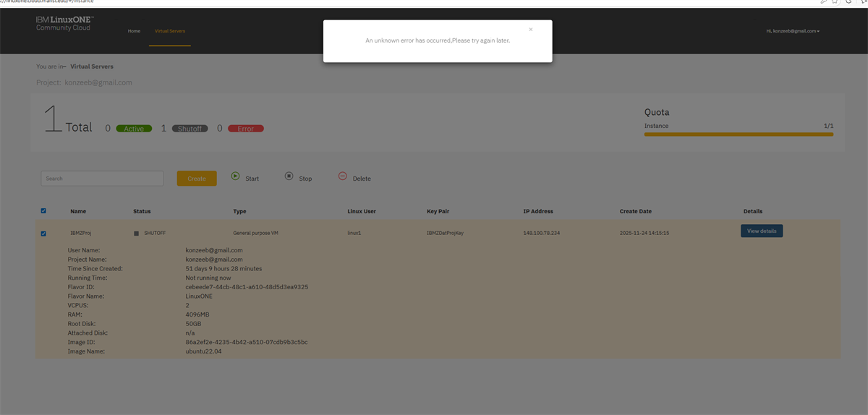This screenshot has width=868, height=415.
Task: Click the Not running now value
Action: coord(208,278)
